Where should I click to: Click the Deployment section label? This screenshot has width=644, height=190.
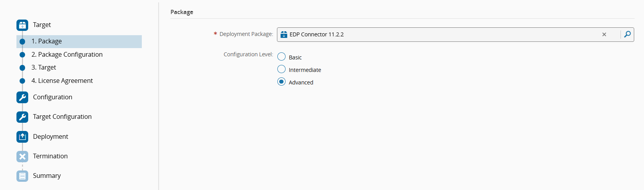pyautogui.click(x=51, y=137)
